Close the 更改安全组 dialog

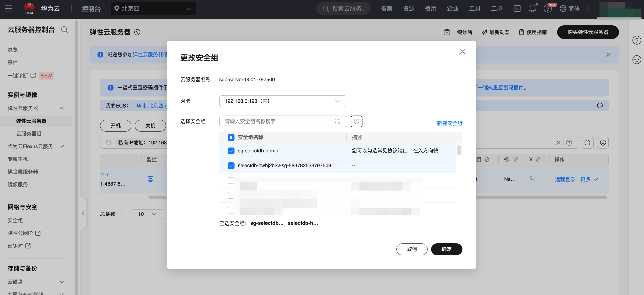point(462,52)
